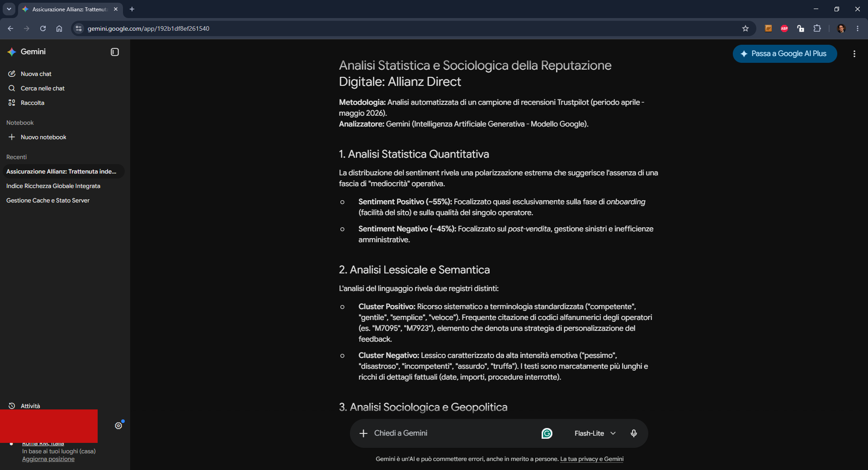The image size is (868, 470).
Task: Go to browser home page
Action: [59, 28]
